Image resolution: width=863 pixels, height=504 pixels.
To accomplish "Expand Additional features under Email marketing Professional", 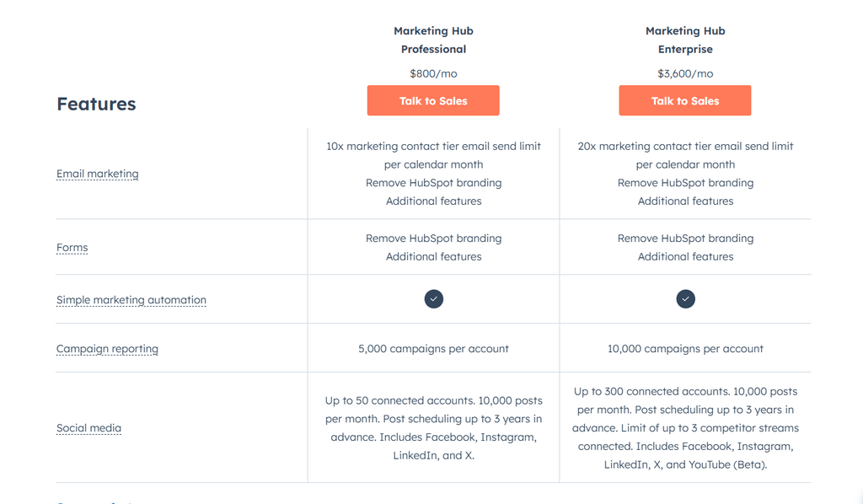I will (x=433, y=201).
